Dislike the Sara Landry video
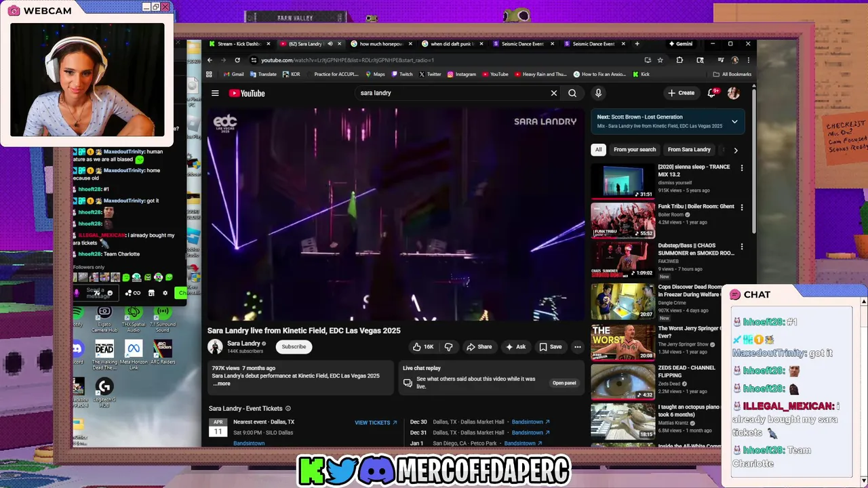Screen dimensions: 868x488 pos(448,347)
